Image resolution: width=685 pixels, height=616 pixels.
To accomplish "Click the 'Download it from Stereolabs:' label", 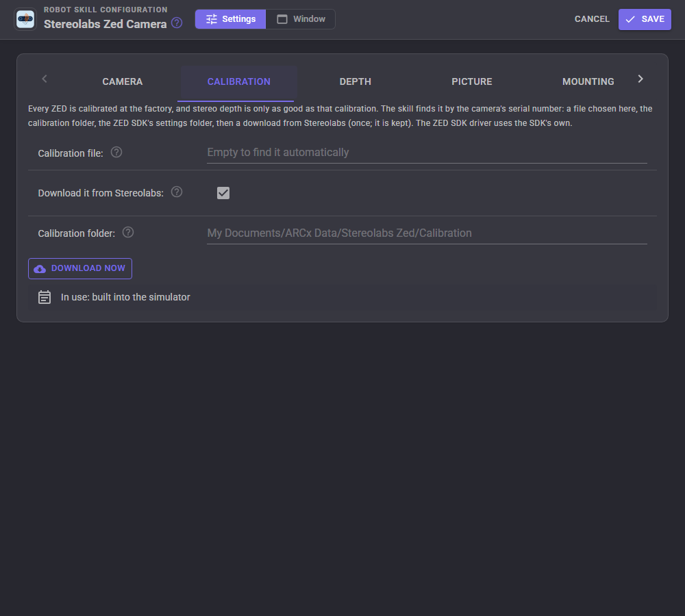I will coord(101,194).
